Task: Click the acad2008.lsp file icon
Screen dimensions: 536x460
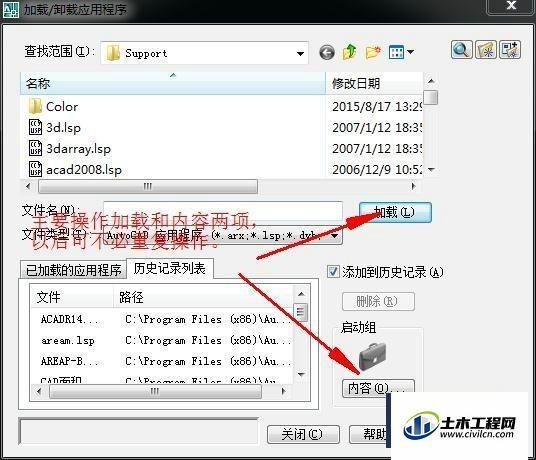Action: 35,169
